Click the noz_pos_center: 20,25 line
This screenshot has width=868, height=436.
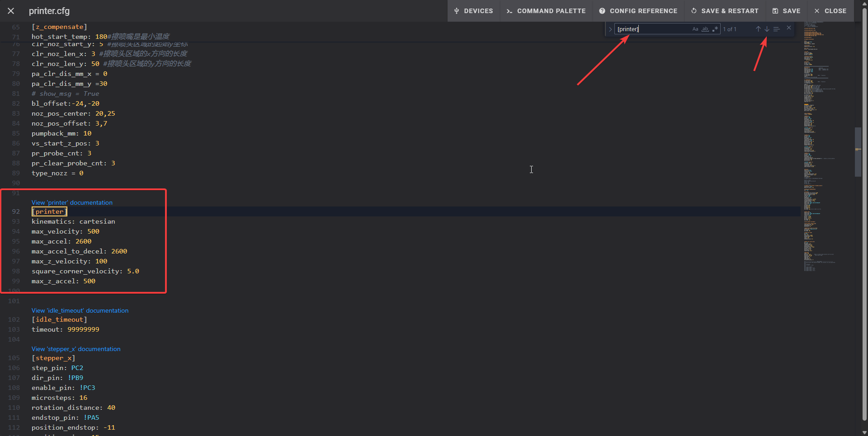point(73,113)
